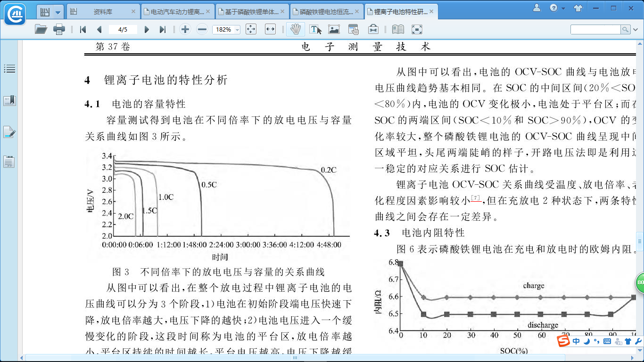Switch to the 资料库 tab
This screenshot has height=362, width=644.
tap(103, 11)
